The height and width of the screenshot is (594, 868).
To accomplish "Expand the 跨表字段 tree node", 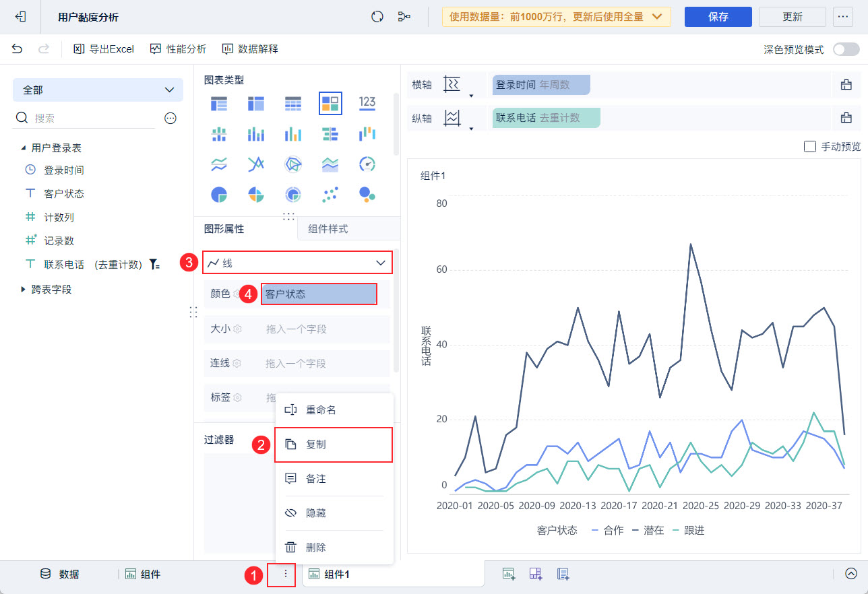I will point(24,290).
